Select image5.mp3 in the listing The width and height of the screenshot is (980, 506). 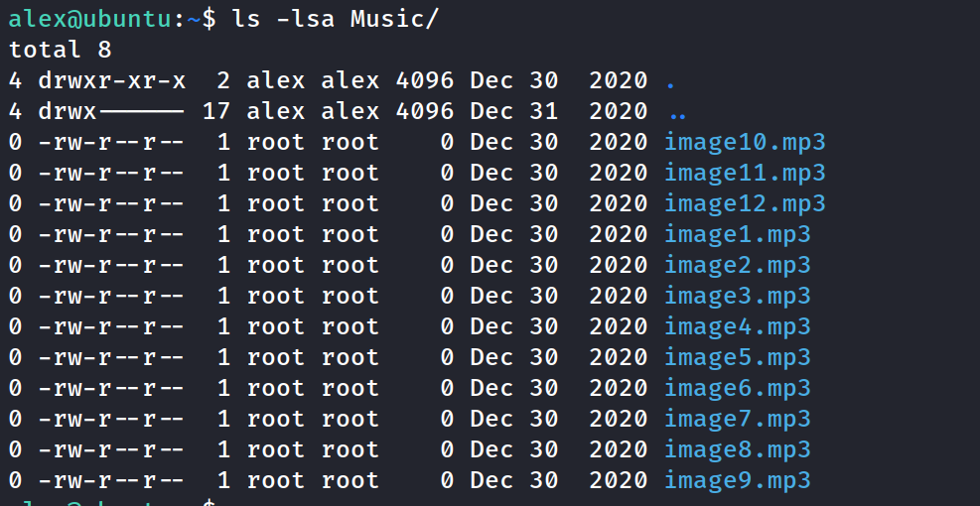coord(737,357)
